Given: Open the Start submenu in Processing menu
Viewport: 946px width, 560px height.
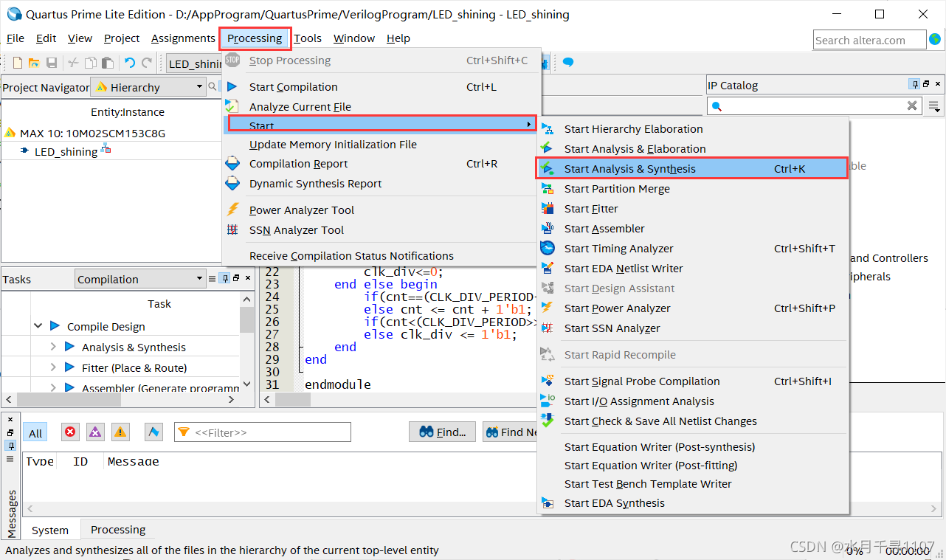Looking at the screenshot, I should [x=381, y=124].
